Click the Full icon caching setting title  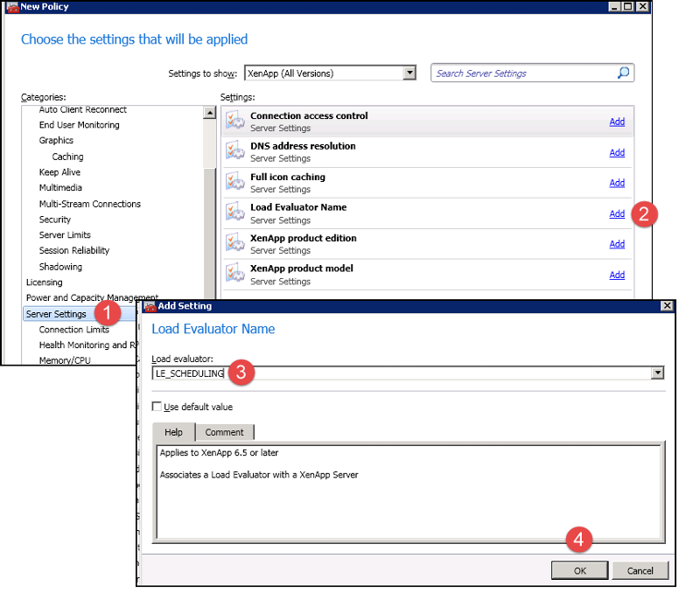(288, 177)
